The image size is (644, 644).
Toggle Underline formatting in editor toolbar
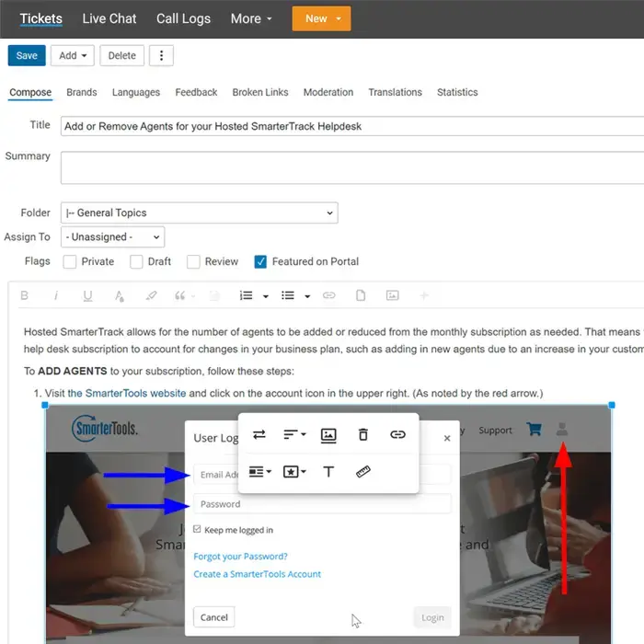tap(87, 296)
